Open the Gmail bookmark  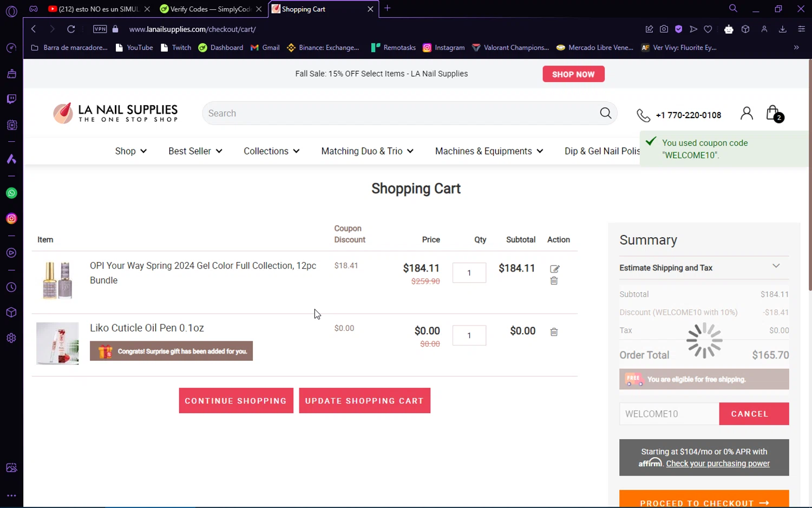265,48
